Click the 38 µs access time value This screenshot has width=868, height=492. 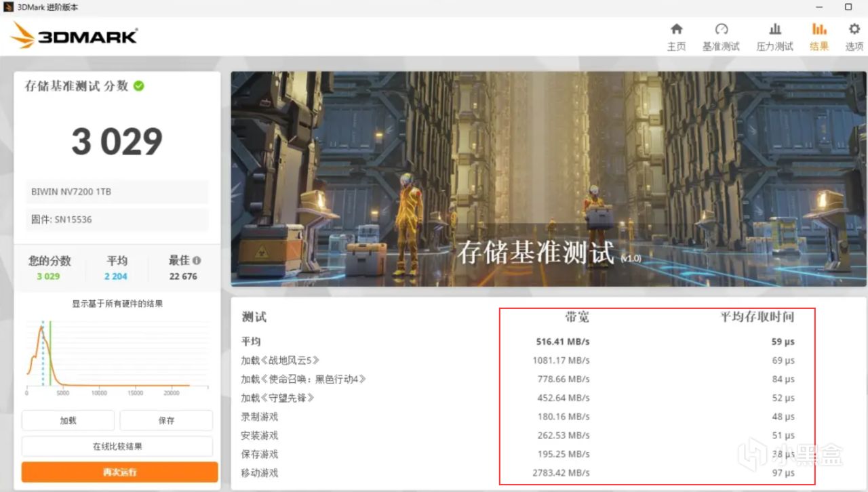tap(783, 454)
